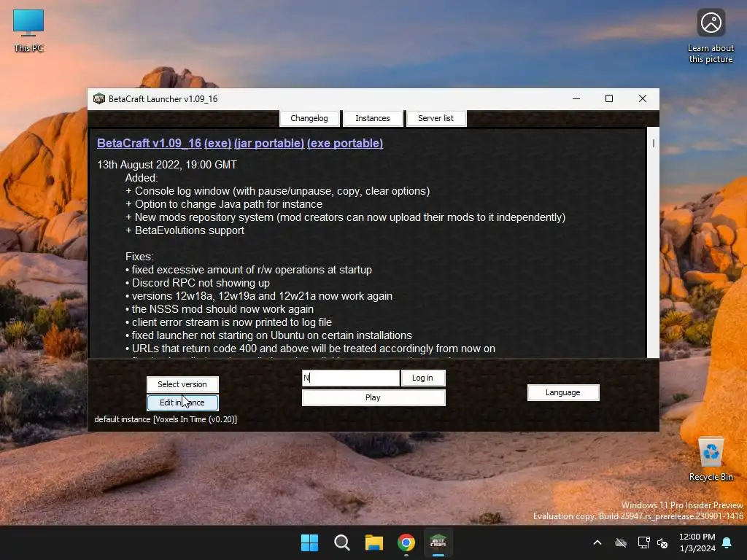Click the 'BetaEvolutions support' changelog line
Screen dimensions: 747x560
point(185,230)
